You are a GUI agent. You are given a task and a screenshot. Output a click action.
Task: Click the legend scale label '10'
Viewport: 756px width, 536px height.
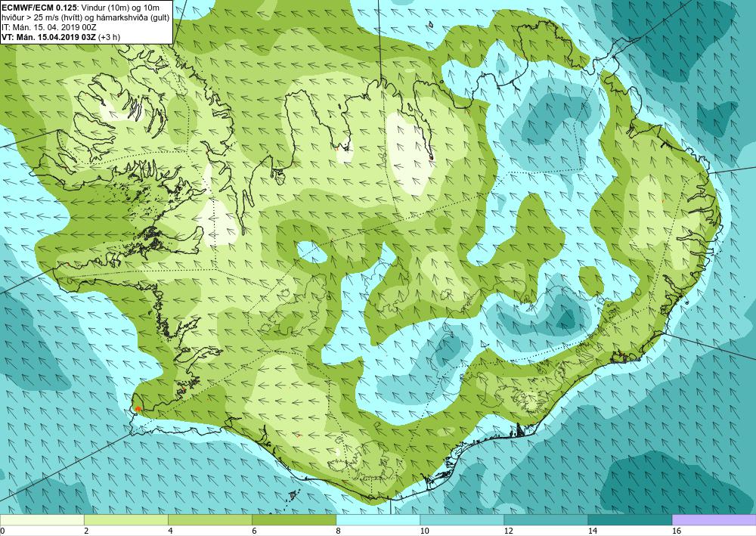tap(424, 531)
